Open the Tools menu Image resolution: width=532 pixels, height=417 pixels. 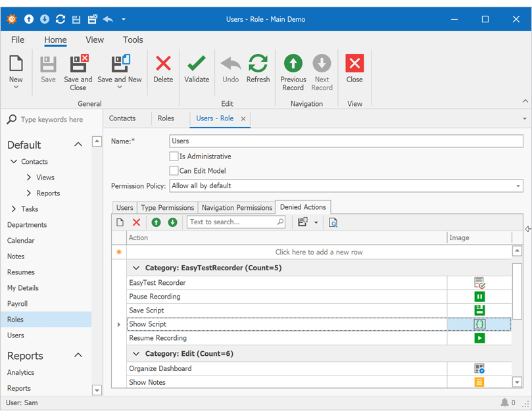(x=133, y=39)
